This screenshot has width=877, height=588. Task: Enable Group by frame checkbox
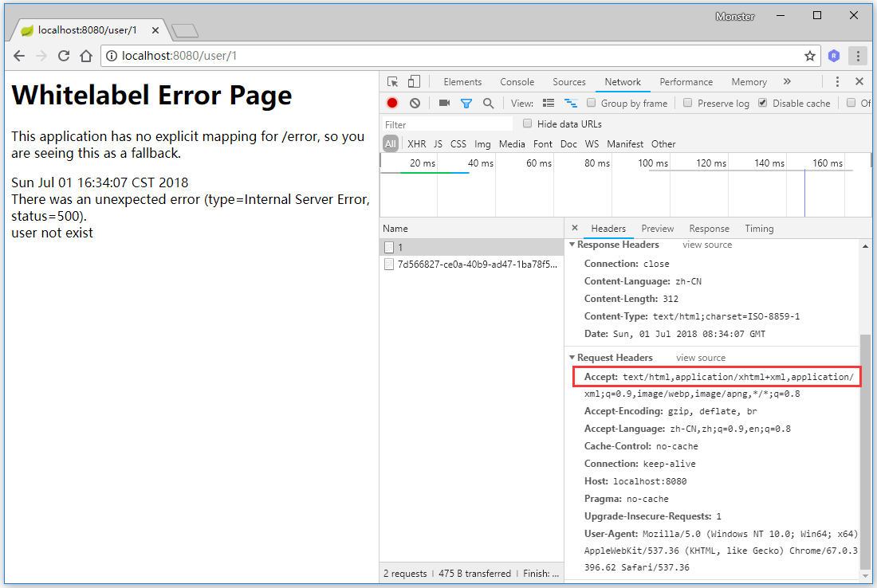[x=592, y=103]
